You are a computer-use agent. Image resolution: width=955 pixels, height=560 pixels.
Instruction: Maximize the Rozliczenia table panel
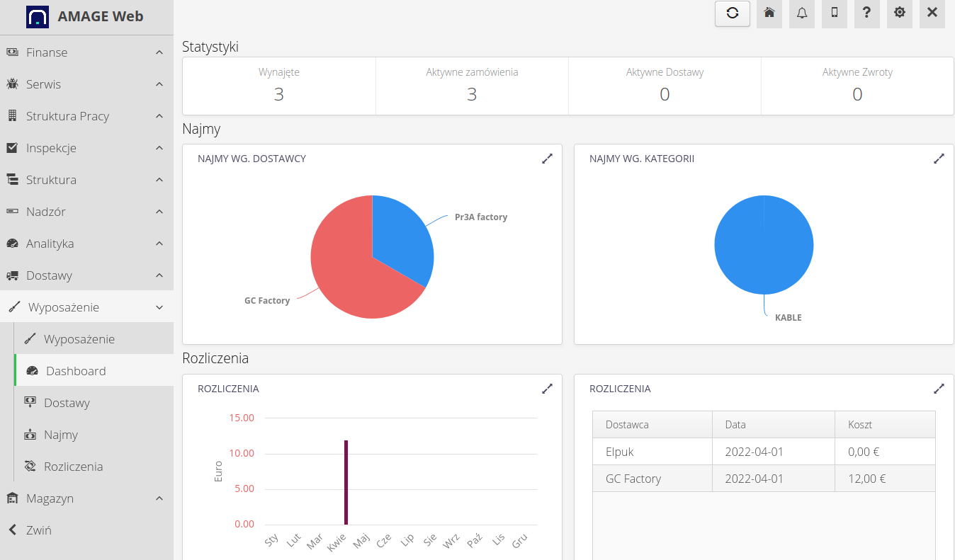tap(939, 389)
